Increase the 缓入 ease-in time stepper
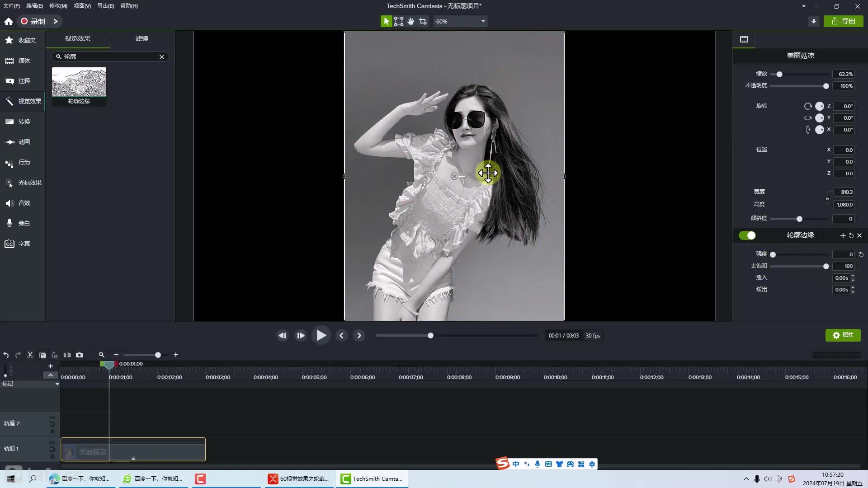Image resolution: width=868 pixels, height=488 pixels. point(853,276)
